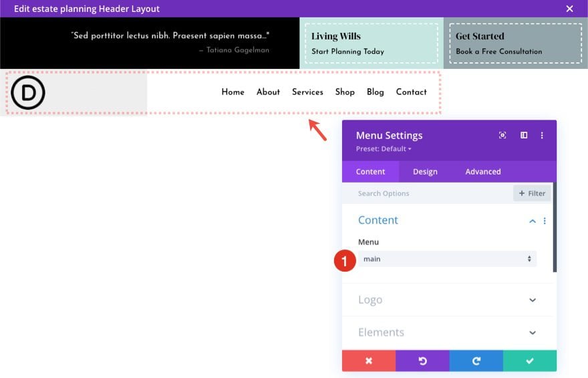Screen dimensions: 588x378
Task: Click the expand modal fullscreen icon
Action: pos(502,135)
